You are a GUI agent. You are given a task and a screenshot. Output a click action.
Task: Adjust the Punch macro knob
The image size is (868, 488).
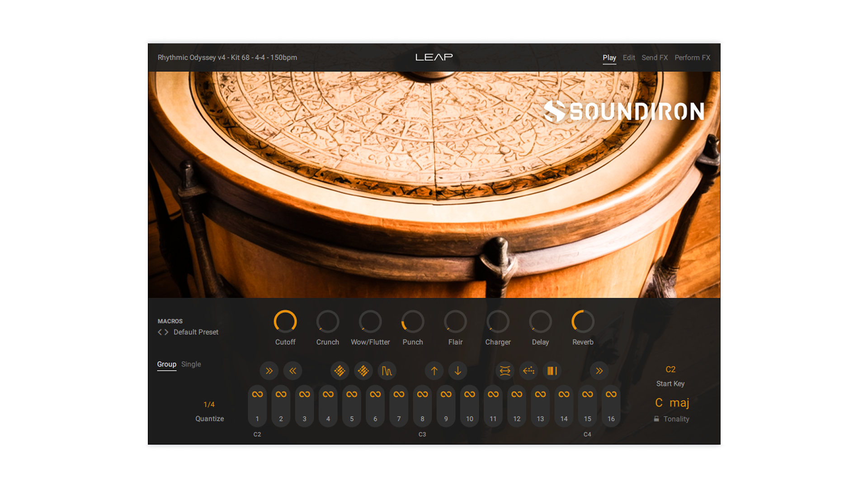[413, 322]
